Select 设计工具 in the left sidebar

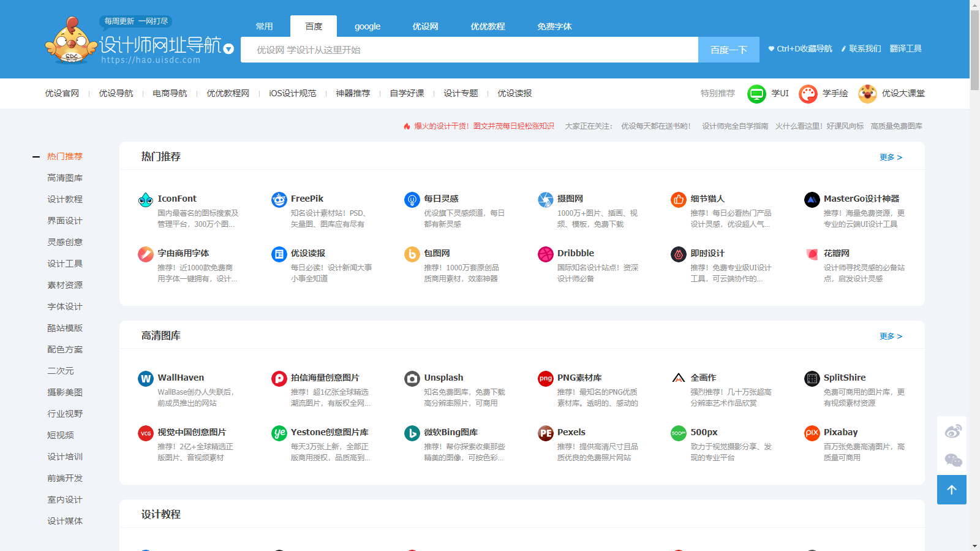[x=65, y=264]
